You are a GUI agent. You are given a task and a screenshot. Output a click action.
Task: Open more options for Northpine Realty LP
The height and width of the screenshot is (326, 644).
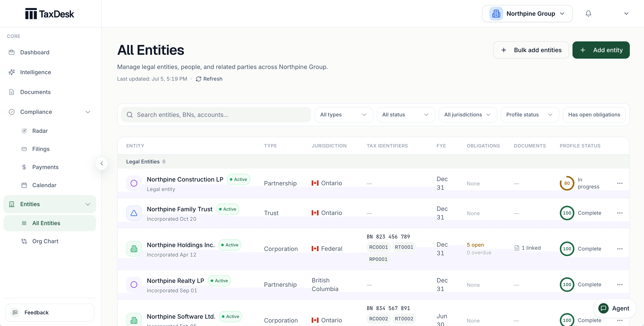point(620,284)
